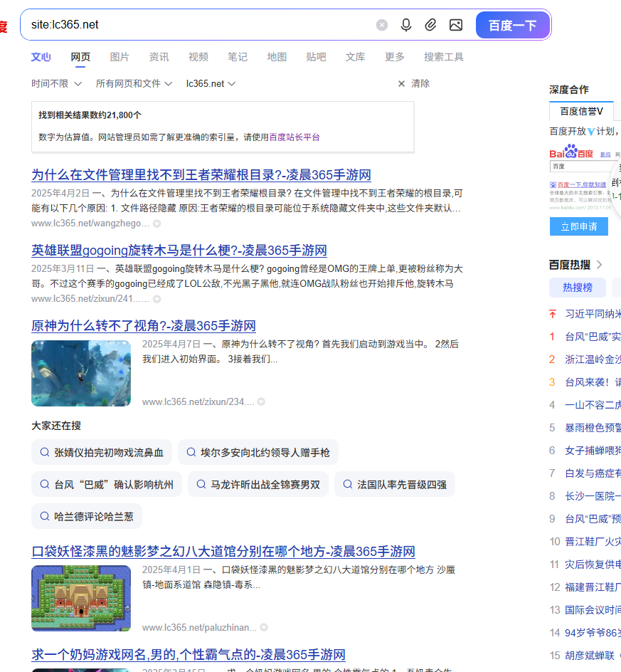Click the 口袋妖怪 gym thumbnail image
621x672 pixels.
(x=81, y=598)
